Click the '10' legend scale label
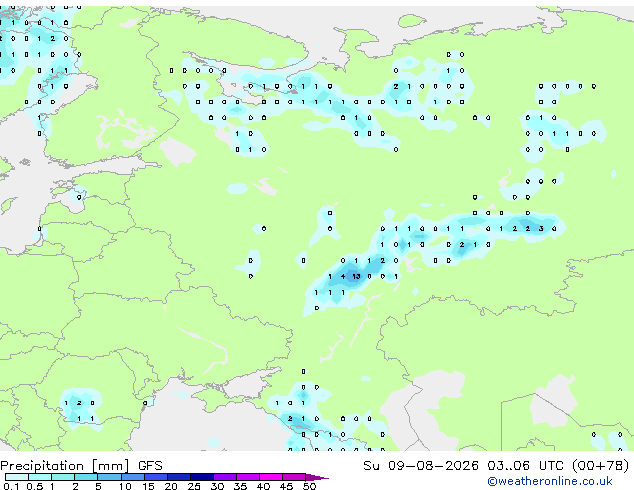This screenshot has width=634, height=490. pyautogui.click(x=125, y=486)
